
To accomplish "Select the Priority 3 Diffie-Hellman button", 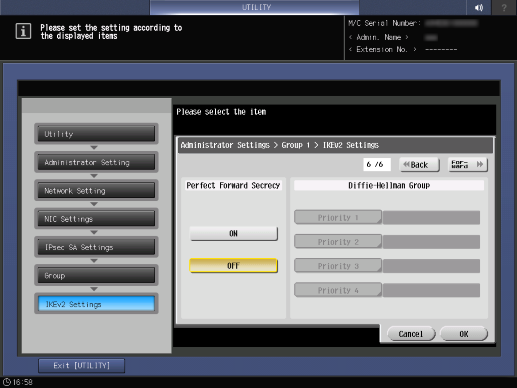I will tap(338, 266).
